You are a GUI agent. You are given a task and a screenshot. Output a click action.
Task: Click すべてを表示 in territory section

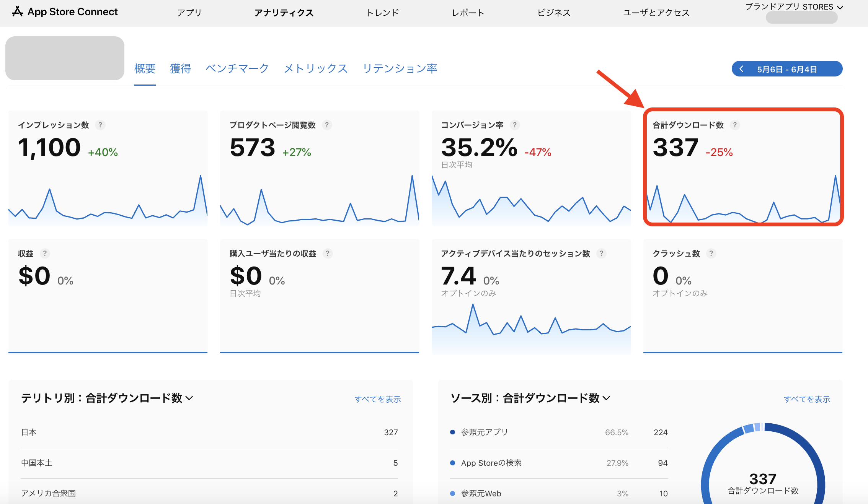378,399
